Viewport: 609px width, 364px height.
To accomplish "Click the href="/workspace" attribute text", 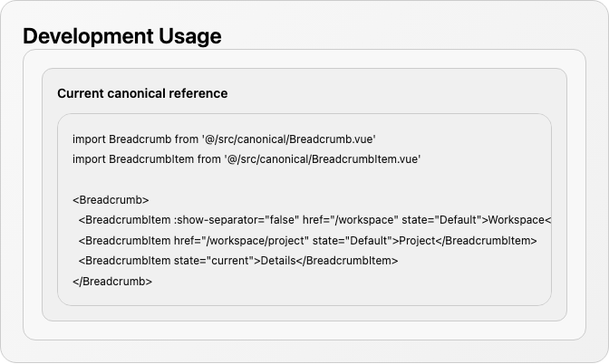I will (x=351, y=220).
